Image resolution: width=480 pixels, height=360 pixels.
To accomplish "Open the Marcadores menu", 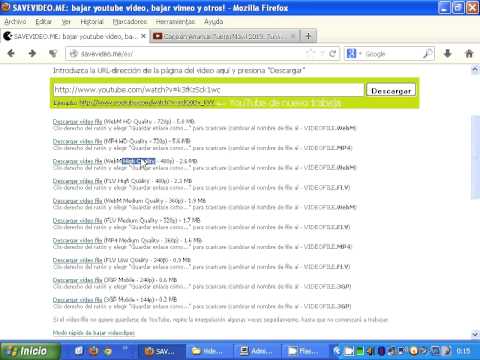I will coord(130,22).
